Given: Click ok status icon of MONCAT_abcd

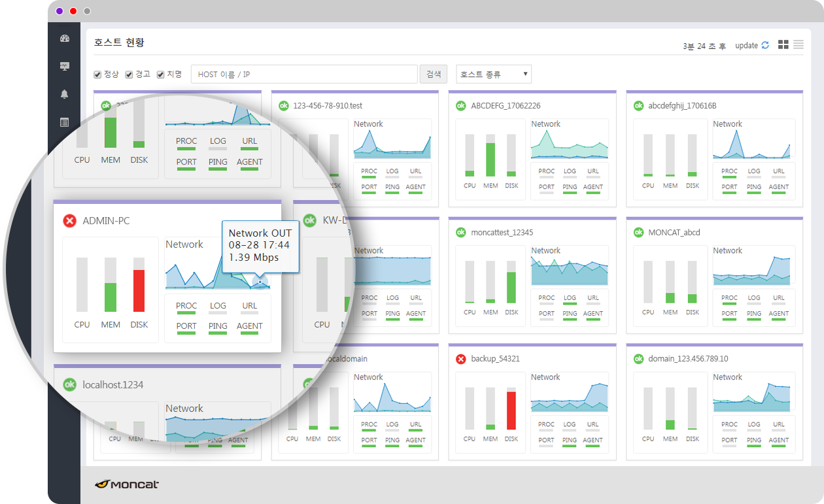Looking at the screenshot, I should pos(639,232).
